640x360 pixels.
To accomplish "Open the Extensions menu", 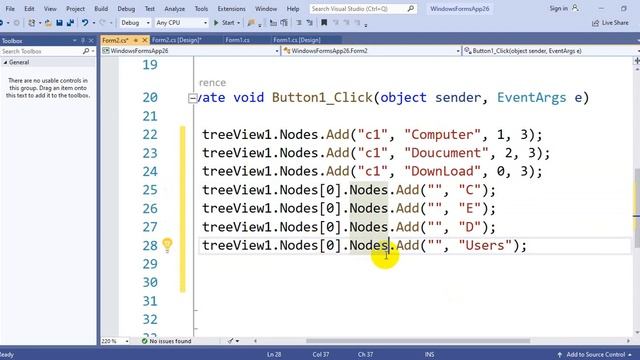I will (x=231, y=9).
